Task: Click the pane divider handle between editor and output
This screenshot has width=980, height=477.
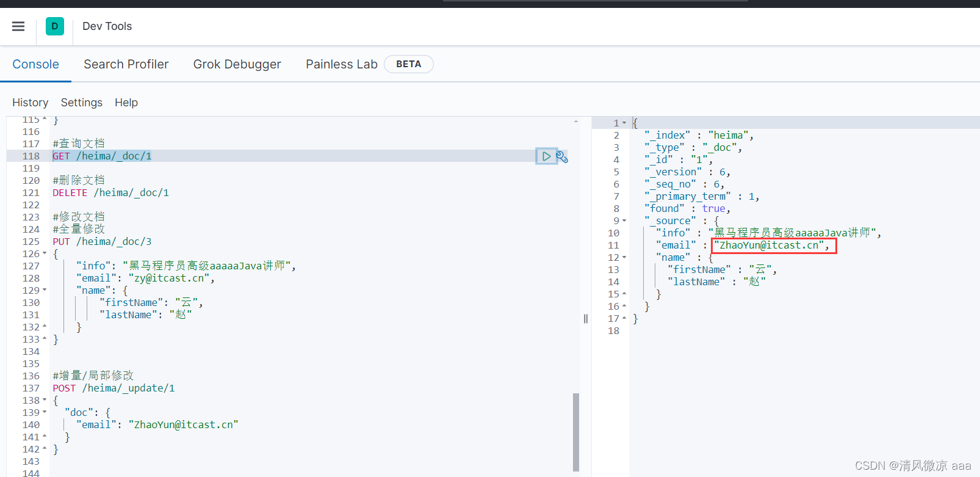Action: [x=586, y=319]
